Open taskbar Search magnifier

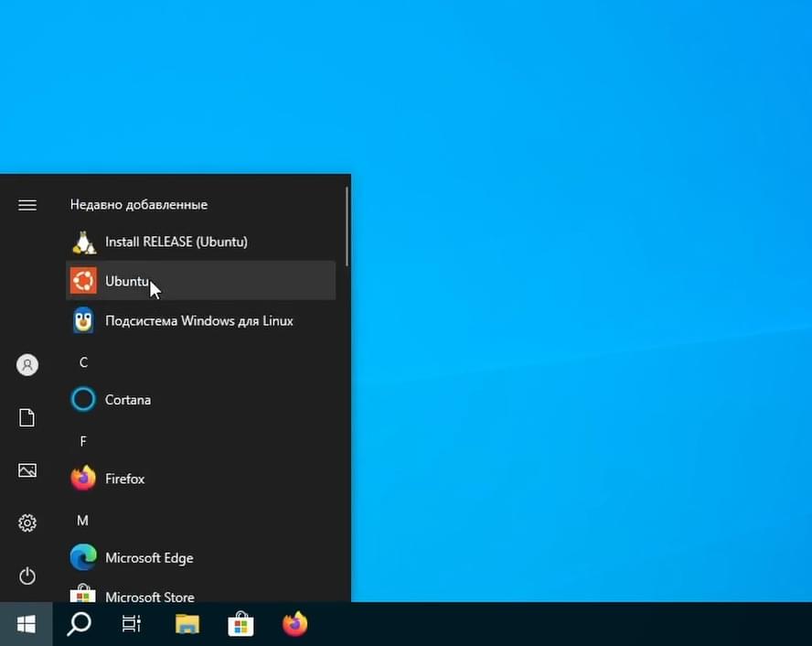(x=80, y=624)
